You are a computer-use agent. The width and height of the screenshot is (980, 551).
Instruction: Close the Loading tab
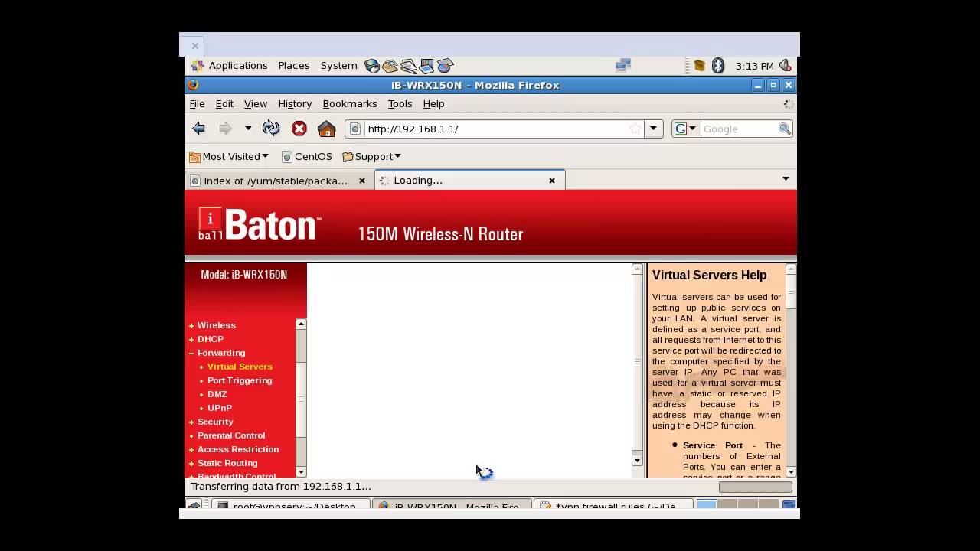click(x=552, y=181)
